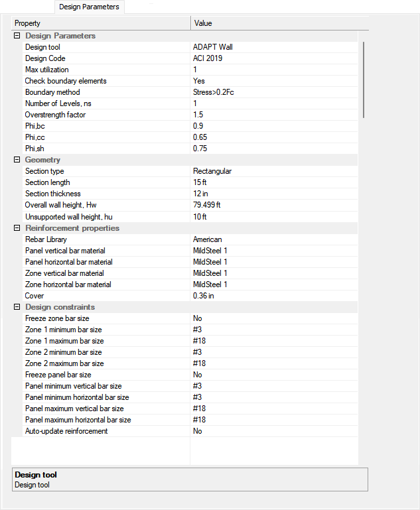Select the Zone 1 maximum bar size row

pyautogui.click(x=64, y=341)
